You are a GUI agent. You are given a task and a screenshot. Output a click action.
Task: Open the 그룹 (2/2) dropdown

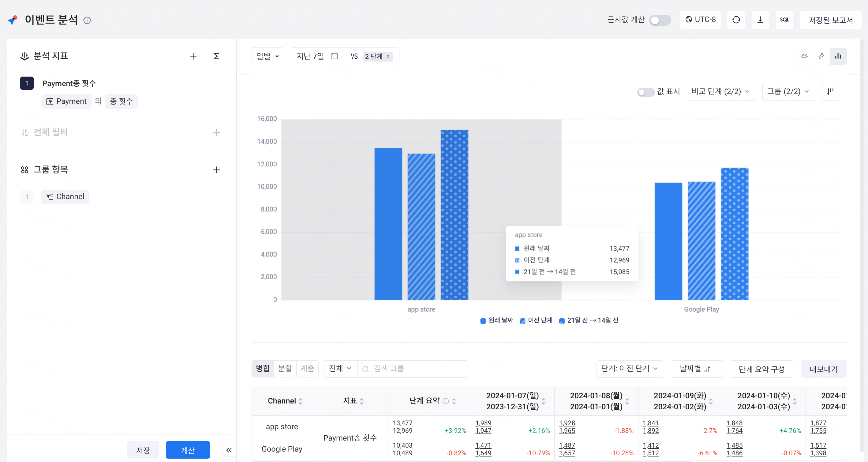[x=788, y=92]
